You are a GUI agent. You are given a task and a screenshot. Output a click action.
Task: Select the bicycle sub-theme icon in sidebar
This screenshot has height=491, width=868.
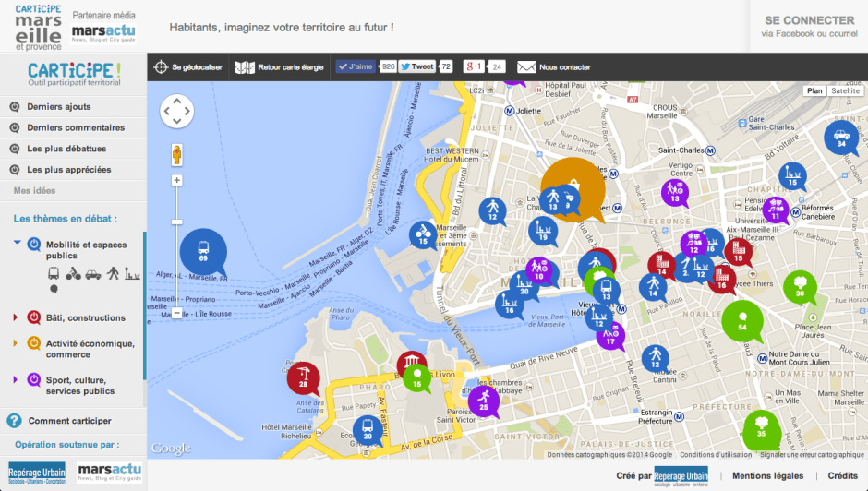(73, 274)
